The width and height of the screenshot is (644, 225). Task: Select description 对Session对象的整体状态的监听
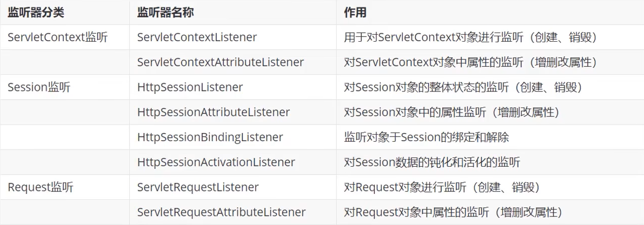463,87
